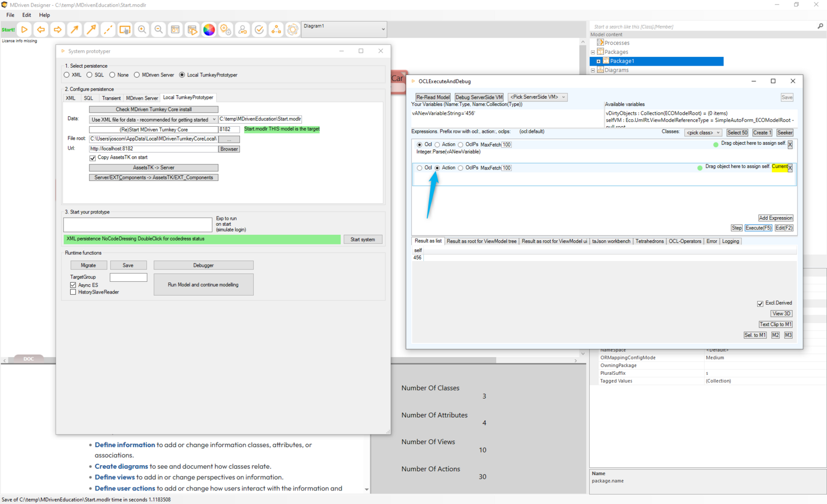Enable the HistorySlaveReader checkbox

coord(73,292)
